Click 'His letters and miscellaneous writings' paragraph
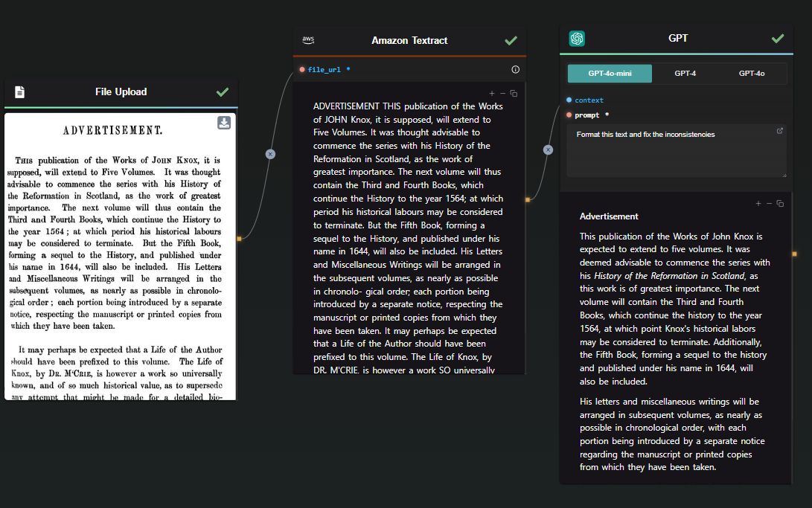 coord(672,434)
